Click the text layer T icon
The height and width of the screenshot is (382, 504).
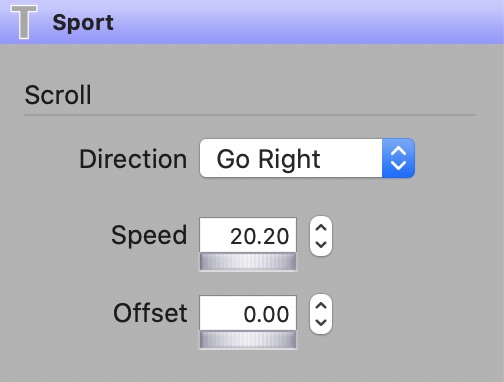(x=24, y=22)
